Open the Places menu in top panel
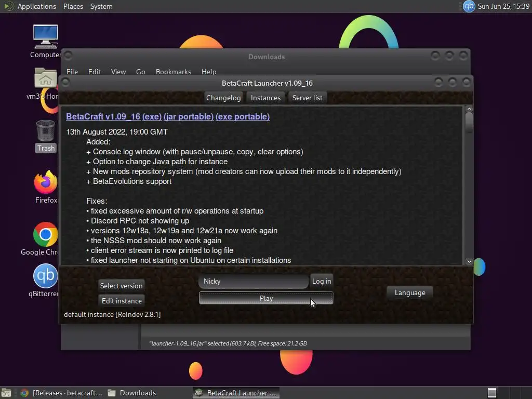532x399 pixels. coord(73,6)
